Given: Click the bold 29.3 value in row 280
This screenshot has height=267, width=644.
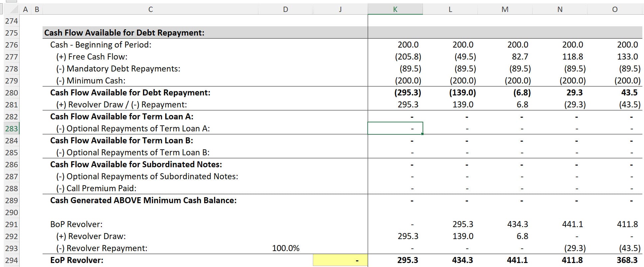Looking at the screenshot, I should coord(575,92).
